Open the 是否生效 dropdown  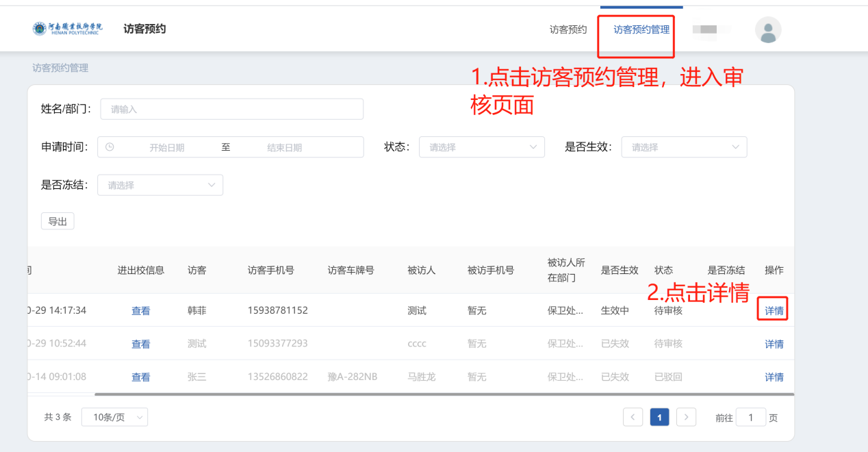684,147
